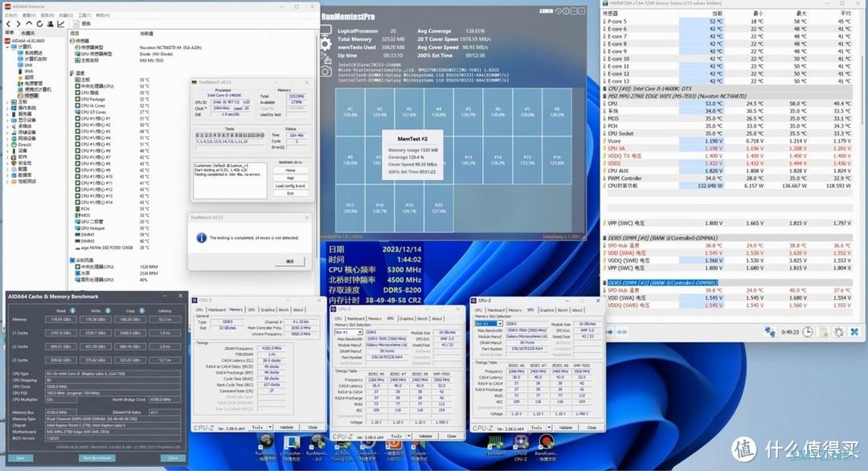The height and width of the screenshot is (471, 868).
Task: Refresh the AIDA64 sensor page
Action: [39, 24]
